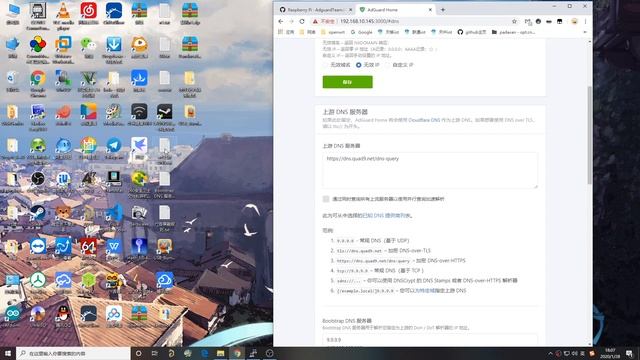The image size is (640, 360).
Task: Open Cortana from the taskbar
Action: [x=138, y=353]
